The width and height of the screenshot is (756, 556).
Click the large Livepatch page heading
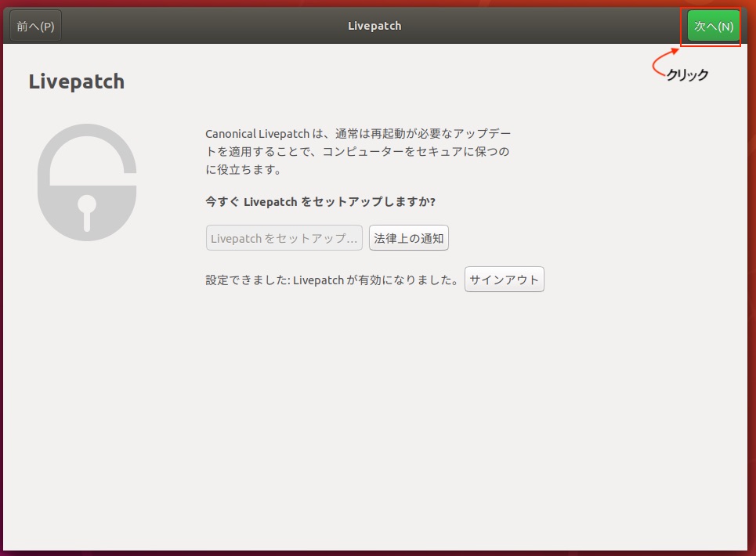(x=76, y=81)
